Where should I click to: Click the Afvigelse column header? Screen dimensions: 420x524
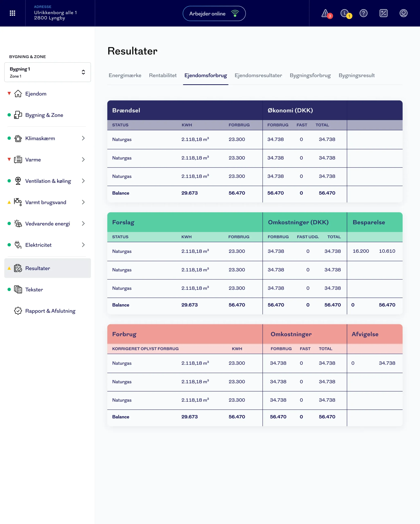point(365,334)
